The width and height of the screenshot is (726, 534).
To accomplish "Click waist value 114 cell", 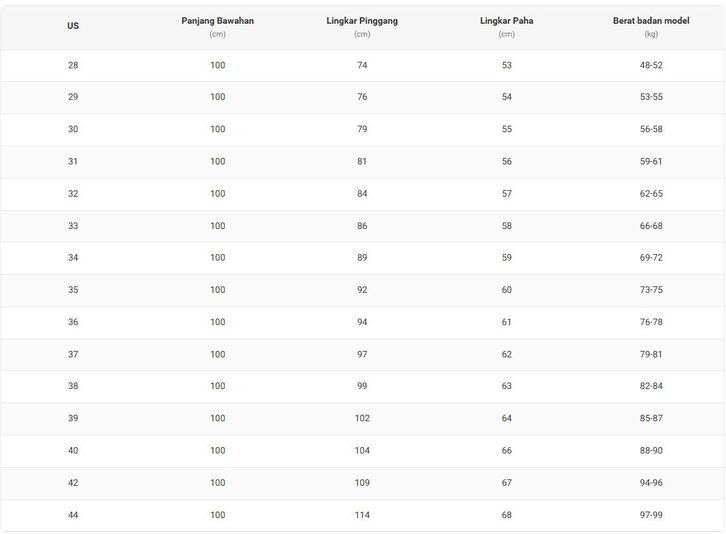I will 362,515.
